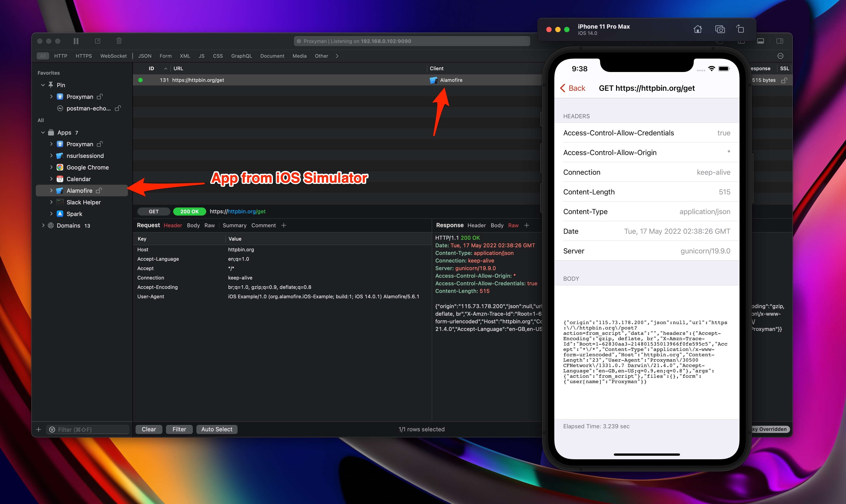Viewport: 846px width, 504px height.
Task: Click the compose request pencil icon
Action: coord(98,41)
